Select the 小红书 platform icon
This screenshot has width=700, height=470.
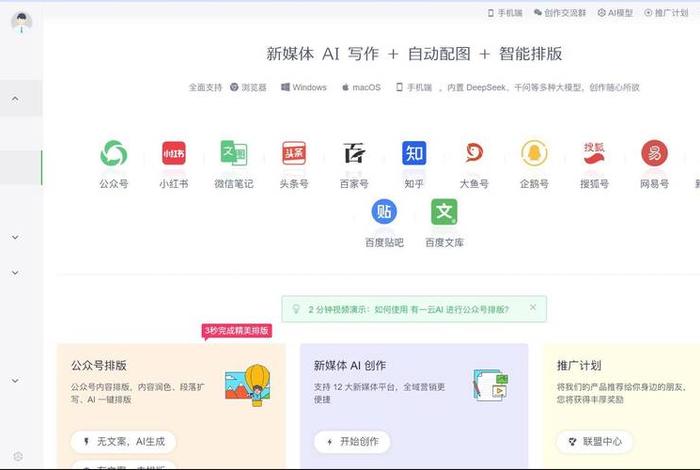(x=174, y=153)
